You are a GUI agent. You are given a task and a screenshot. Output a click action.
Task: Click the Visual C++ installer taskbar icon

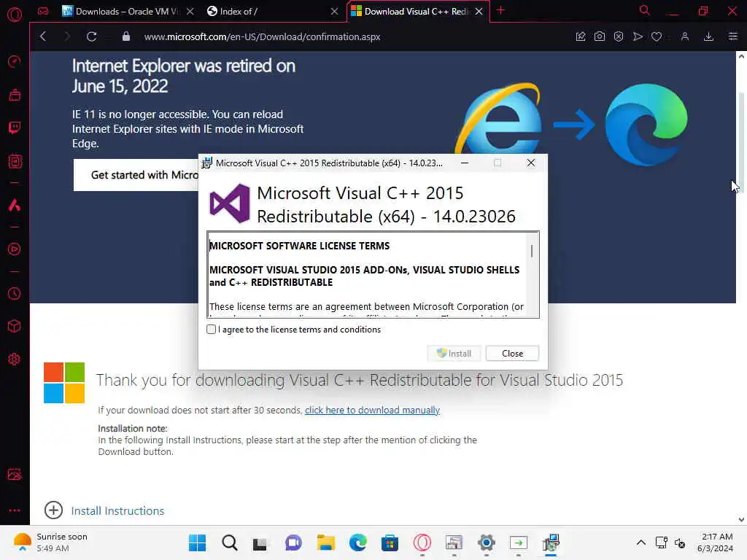pos(551,542)
